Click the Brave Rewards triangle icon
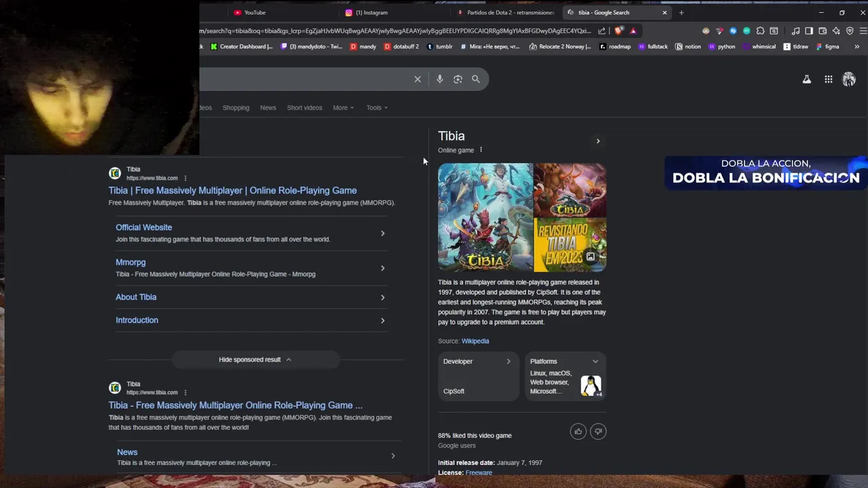Viewport: 868px width, 488px height. (633, 31)
